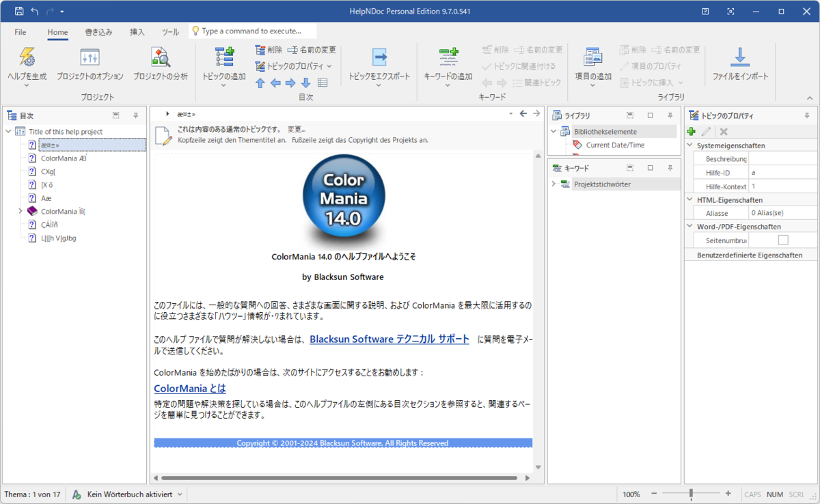820x504 pixels.
Task: Click the table-of-contents list icon beside arrows
Action: [x=323, y=83]
